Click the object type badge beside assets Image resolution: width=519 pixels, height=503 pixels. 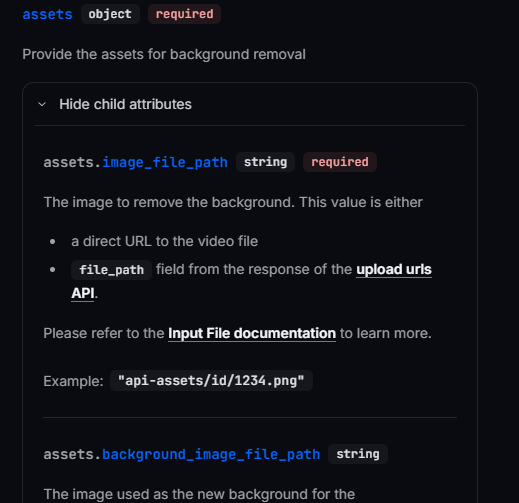(x=110, y=14)
